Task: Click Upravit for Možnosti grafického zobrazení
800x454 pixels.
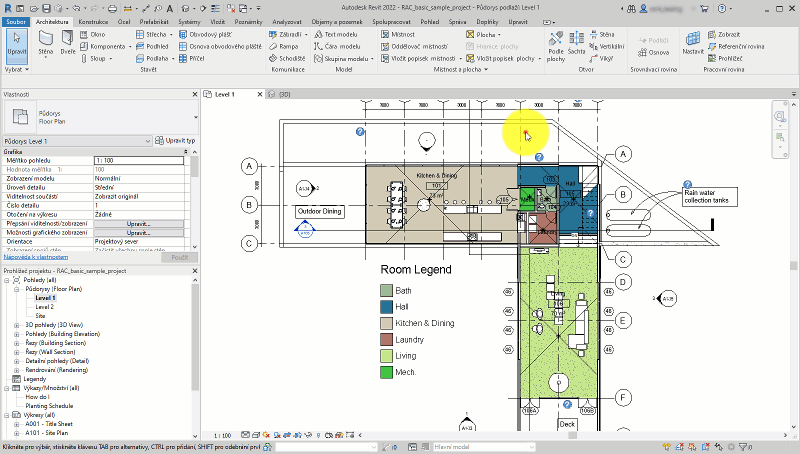Action: (139, 233)
